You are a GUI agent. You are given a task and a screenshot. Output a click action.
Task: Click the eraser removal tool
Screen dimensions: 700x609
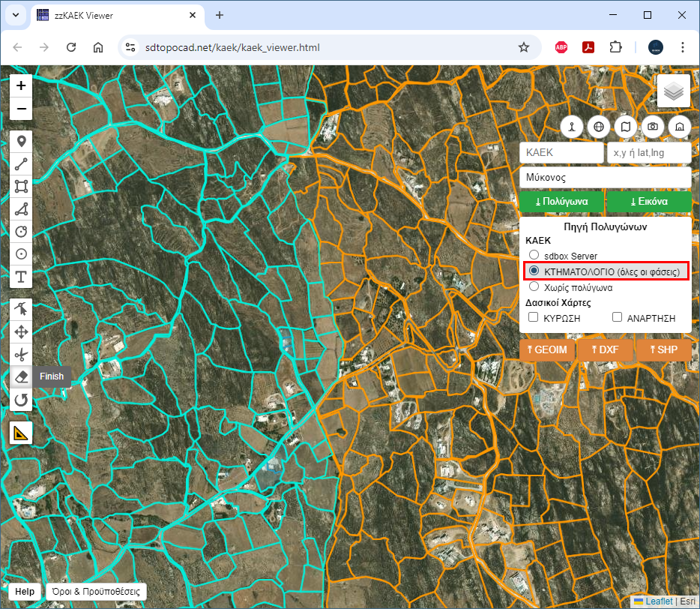point(21,376)
